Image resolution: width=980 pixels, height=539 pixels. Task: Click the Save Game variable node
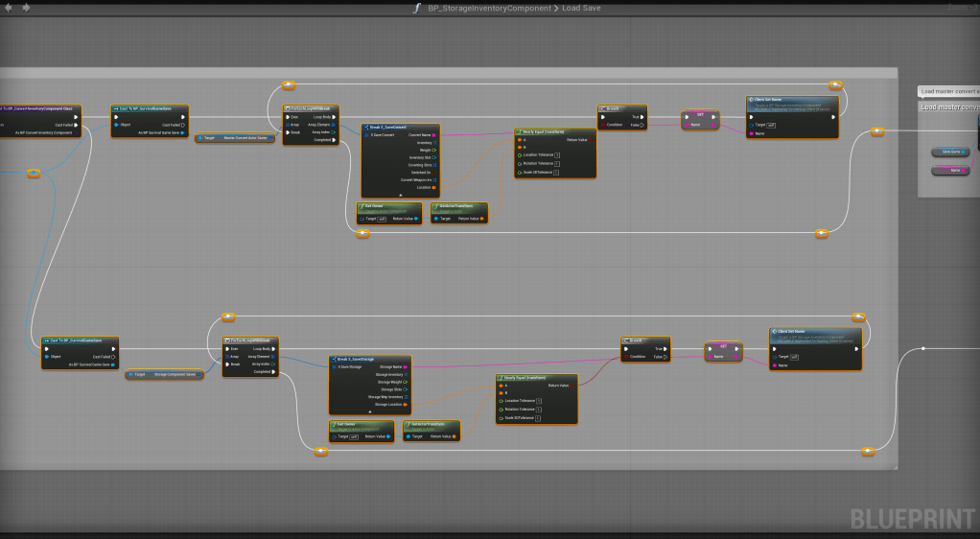coord(949,152)
